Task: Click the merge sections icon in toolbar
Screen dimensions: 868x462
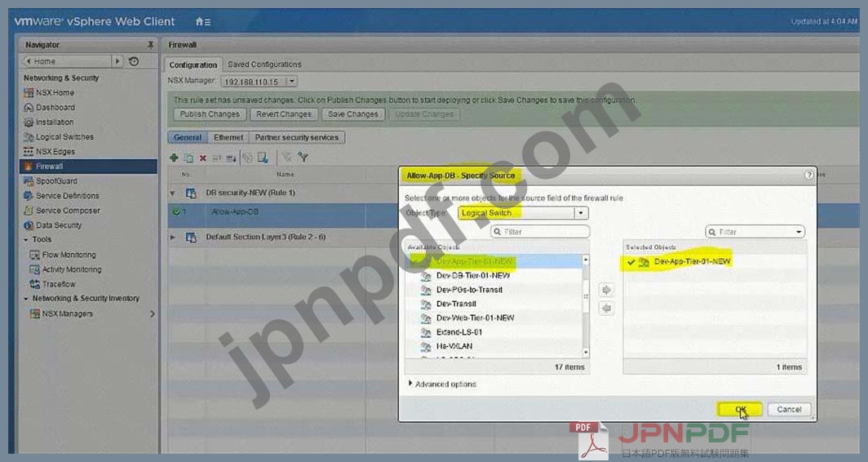Action: (x=247, y=158)
